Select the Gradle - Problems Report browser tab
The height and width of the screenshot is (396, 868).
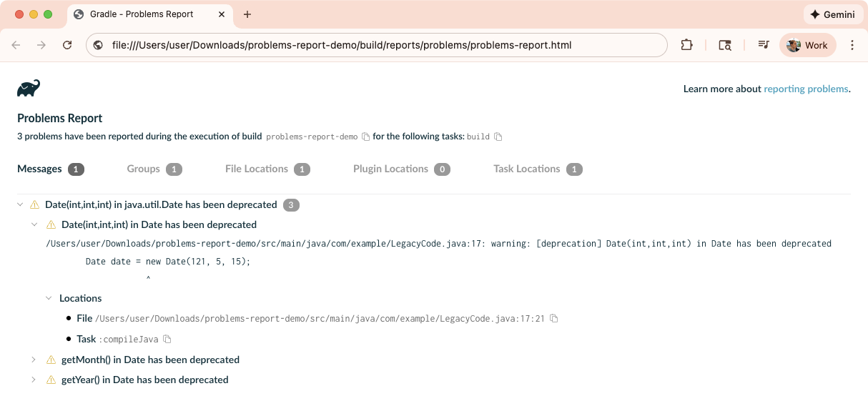coord(149,14)
